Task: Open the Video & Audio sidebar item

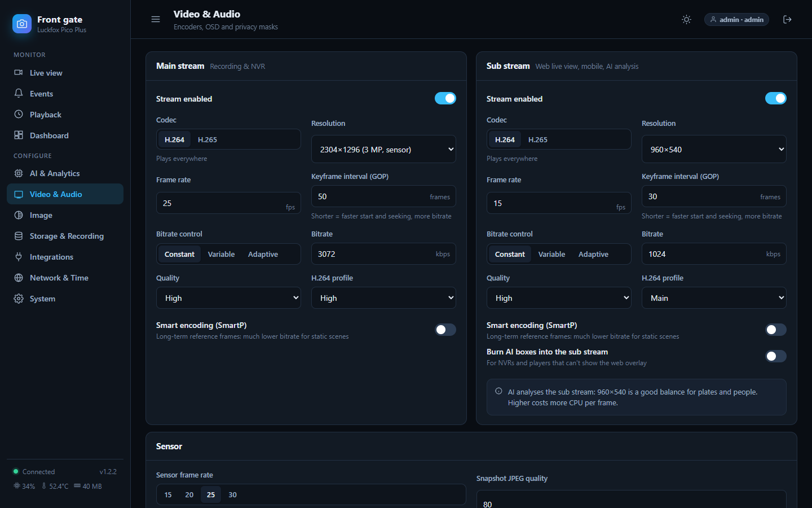Action: pos(65,194)
